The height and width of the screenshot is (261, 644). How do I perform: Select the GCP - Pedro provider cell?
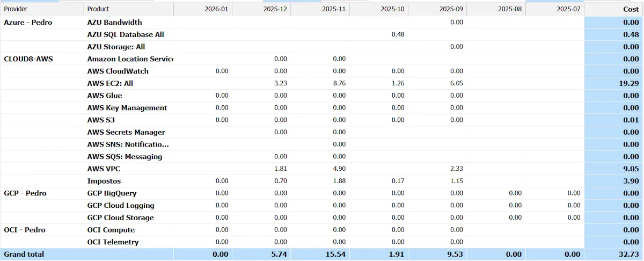coord(25,193)
